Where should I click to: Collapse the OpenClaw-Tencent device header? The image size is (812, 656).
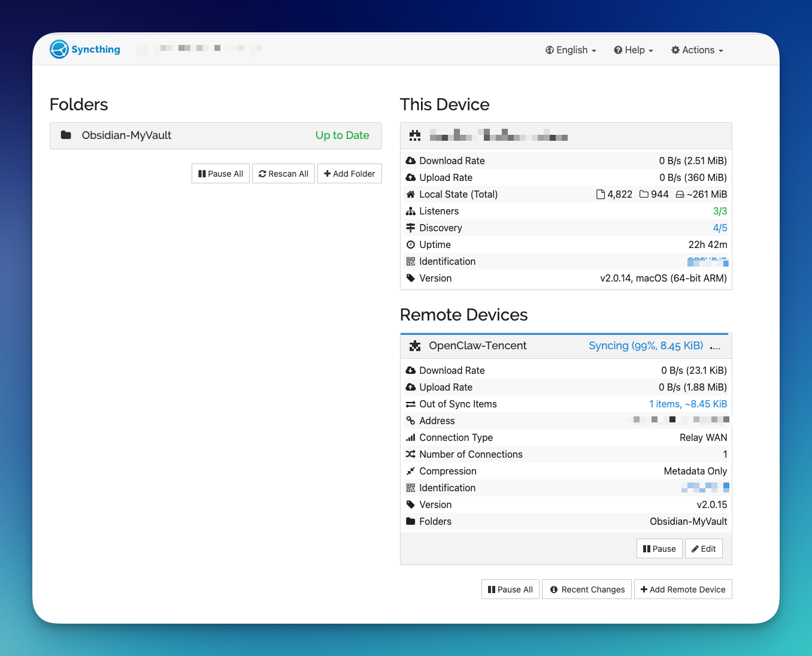[478, 346]
